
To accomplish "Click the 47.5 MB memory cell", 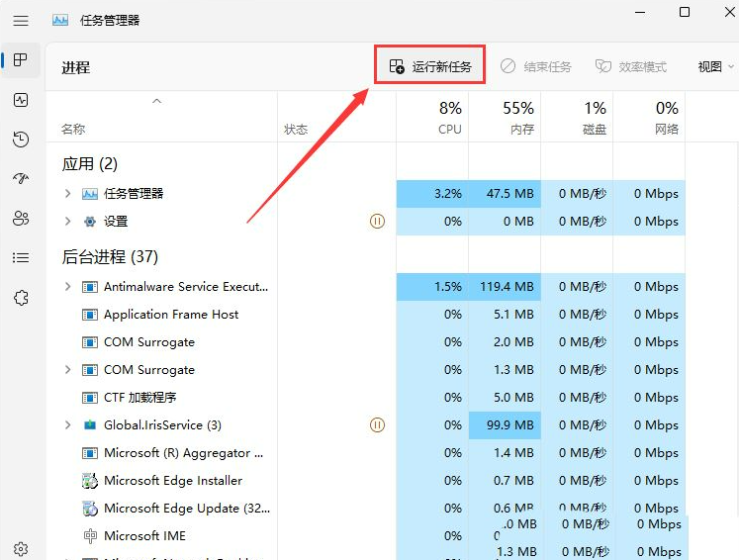I will [505, 193].
